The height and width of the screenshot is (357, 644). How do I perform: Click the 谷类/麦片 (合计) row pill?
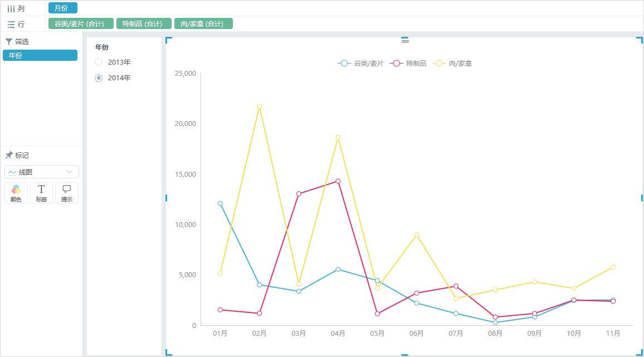click(x=81, y=23)
